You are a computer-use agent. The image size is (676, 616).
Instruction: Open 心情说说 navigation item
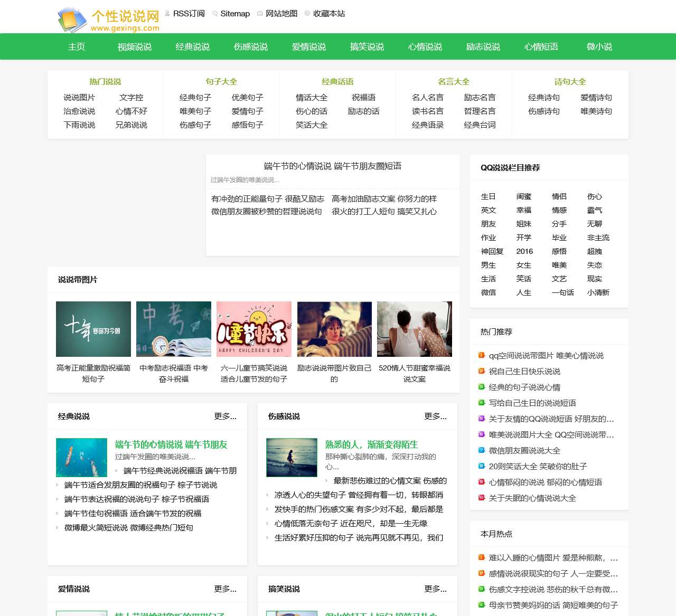tap(425, 46)
